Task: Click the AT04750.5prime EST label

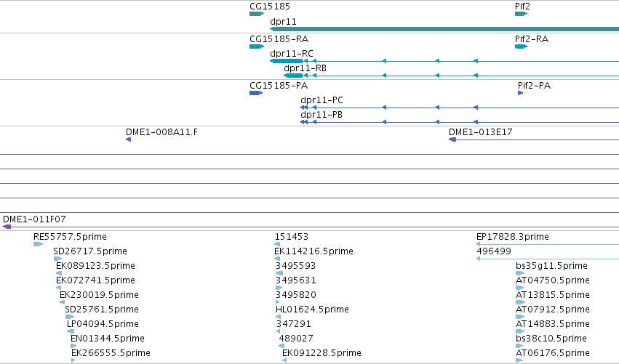Action: [553, 280]
